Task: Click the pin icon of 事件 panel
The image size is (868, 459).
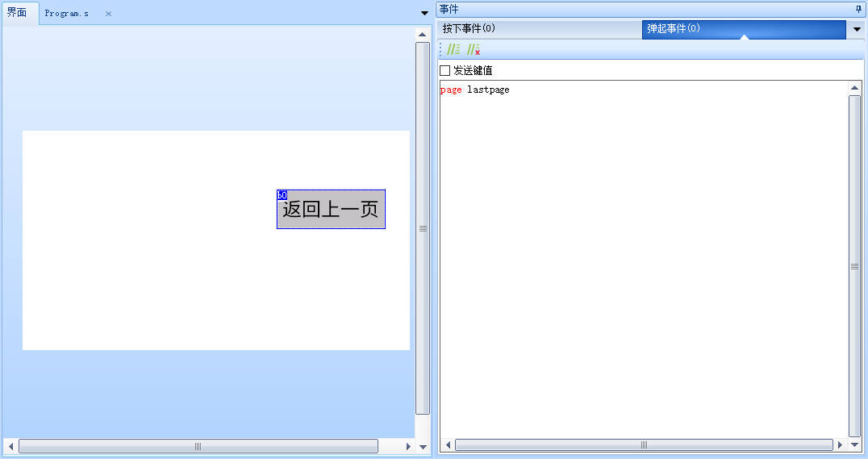Action: click(x=858, y=9)
